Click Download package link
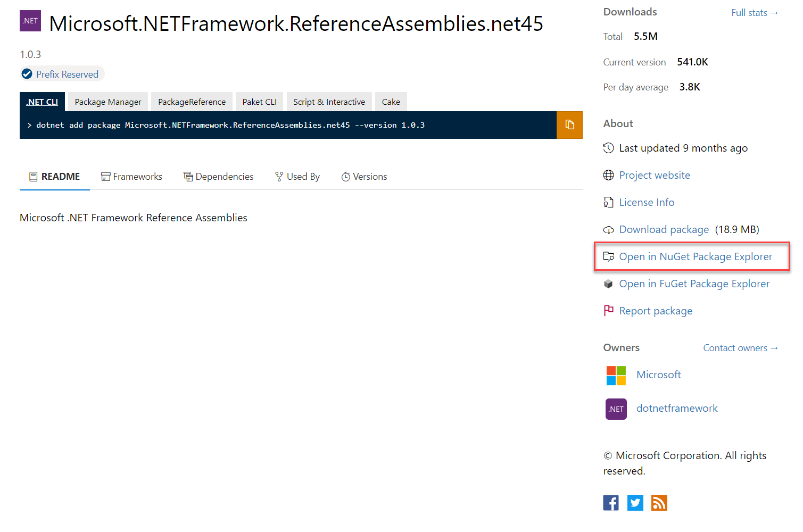Image resolution: width=803 pixels, height=532 pixels. (x=664, y=229)
